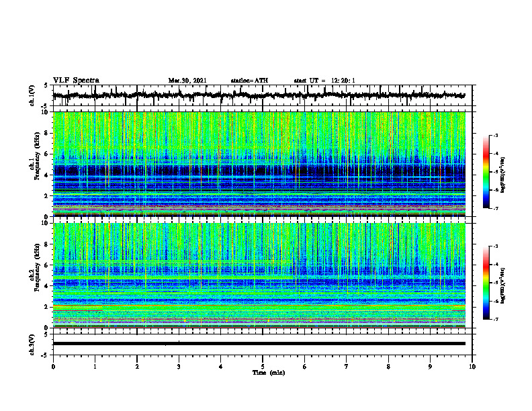532x411 pixels.
Task: Click the "-7" label on ch.1 color scale
Action: [x=496, y=208]
